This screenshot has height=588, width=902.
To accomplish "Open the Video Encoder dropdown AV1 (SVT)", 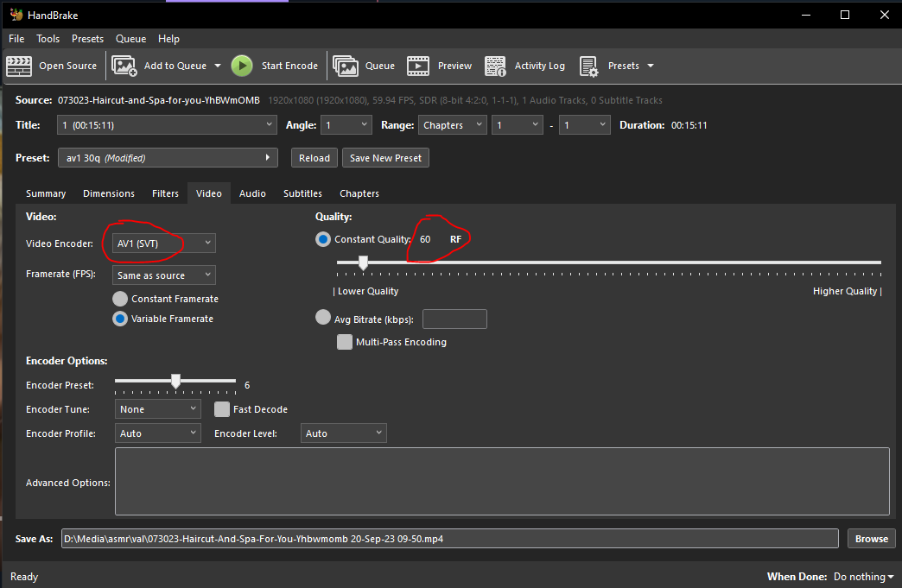I will pos(164,243).
